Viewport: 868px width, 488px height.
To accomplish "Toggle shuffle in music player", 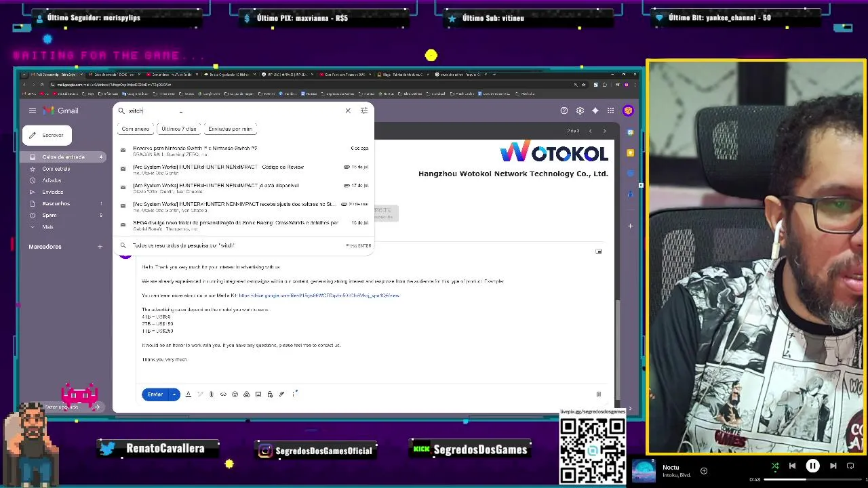I will point(775,466).
